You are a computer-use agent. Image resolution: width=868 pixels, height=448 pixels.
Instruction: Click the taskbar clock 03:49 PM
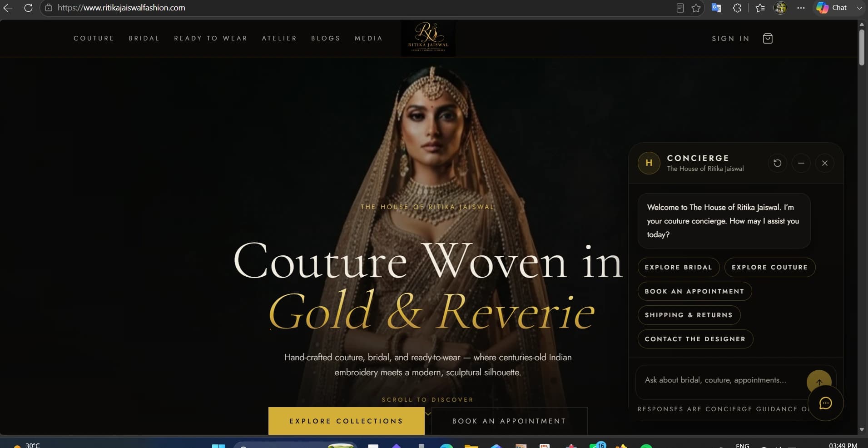click(x=843, y=445)
